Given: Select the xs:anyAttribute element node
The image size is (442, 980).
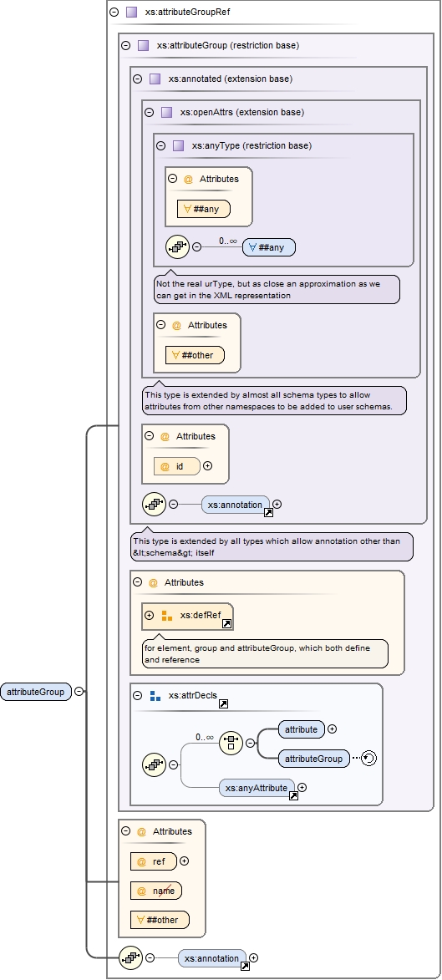Looking at the screenshot, I should tap(257, 788).
